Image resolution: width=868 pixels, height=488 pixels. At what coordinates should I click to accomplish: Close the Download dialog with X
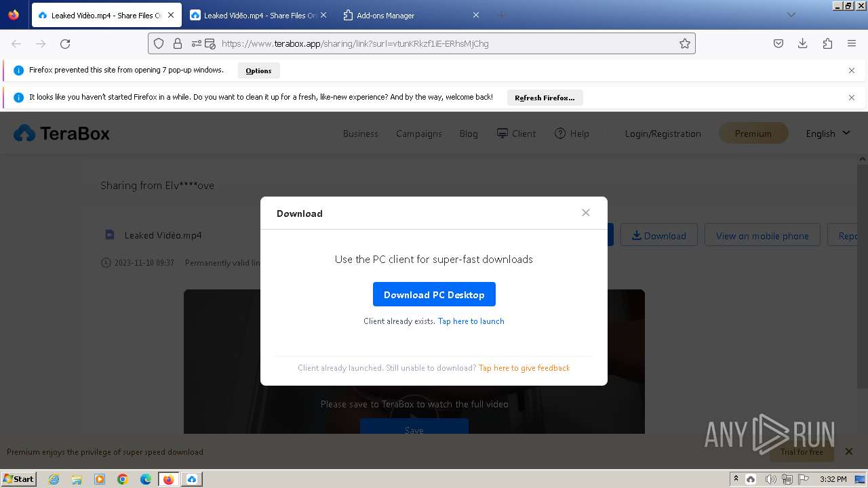(586, 213)
